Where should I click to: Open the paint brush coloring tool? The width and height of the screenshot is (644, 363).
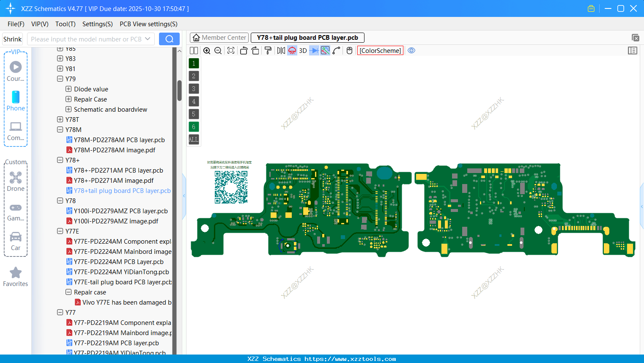coord(268,50)
